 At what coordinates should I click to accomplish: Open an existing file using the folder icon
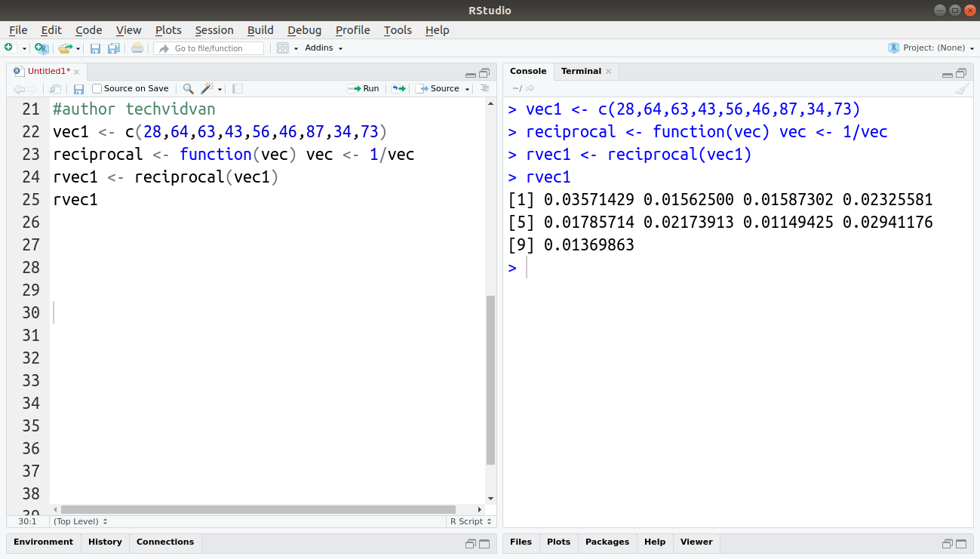tap(66, 48)
